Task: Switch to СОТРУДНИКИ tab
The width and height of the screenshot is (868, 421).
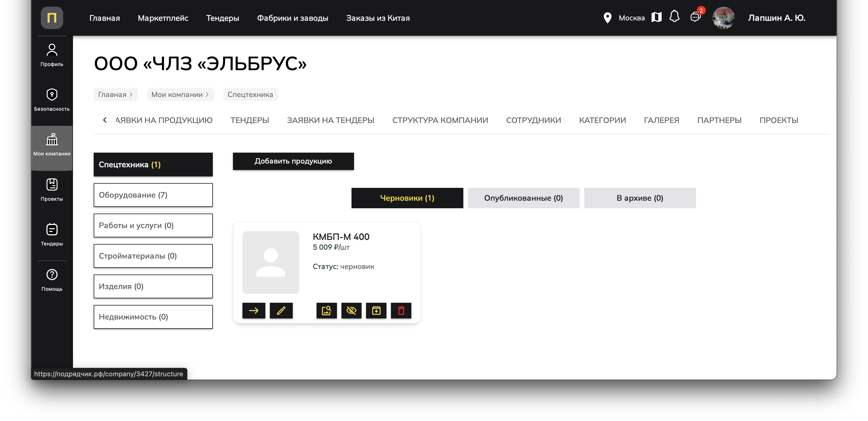Action: click(533, 120)
